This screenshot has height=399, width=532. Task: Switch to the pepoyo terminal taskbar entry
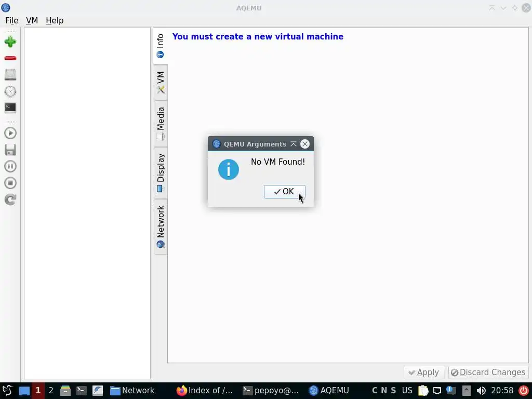pyautogui.click(x=271, y=391)
